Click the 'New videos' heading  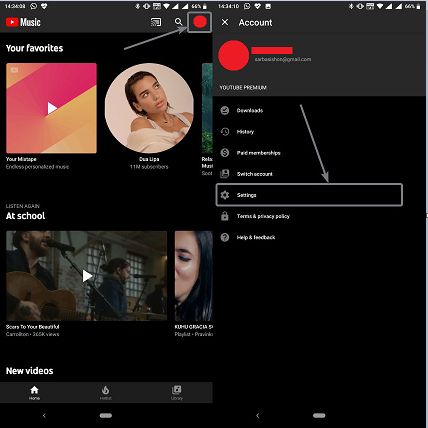pyautogui.click(x=29, y=371)
